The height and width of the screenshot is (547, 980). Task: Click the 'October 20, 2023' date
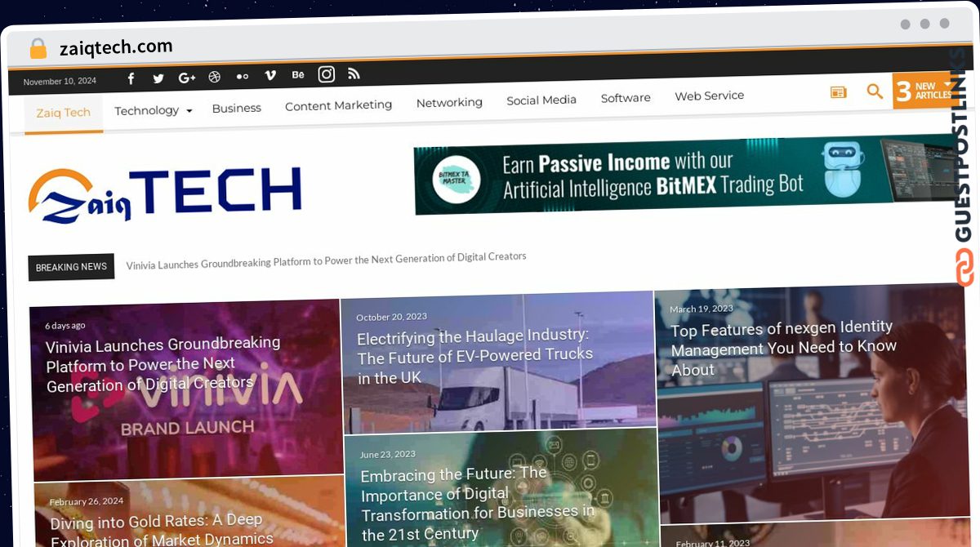point(391,317)
